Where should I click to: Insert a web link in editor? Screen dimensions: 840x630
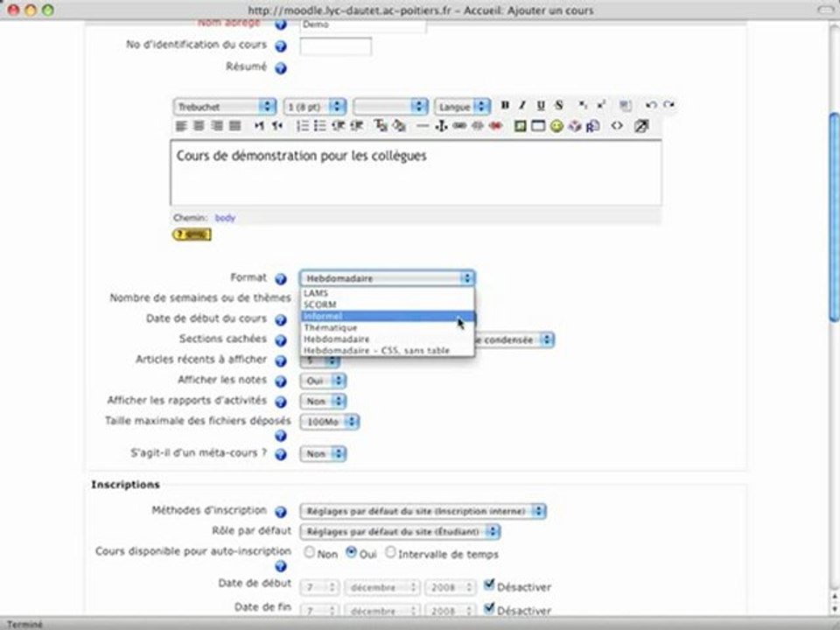click(459, 126)
